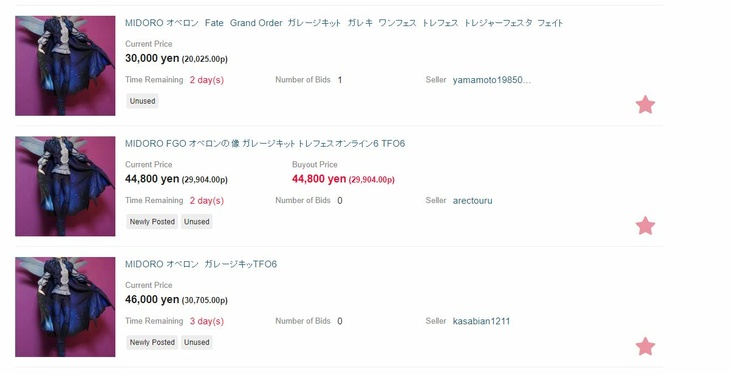This screenshot has height=374, width=730.
Task: Click the 3 day(s) time remaining text
Action: pyautogui.click(x=207, y=321)
